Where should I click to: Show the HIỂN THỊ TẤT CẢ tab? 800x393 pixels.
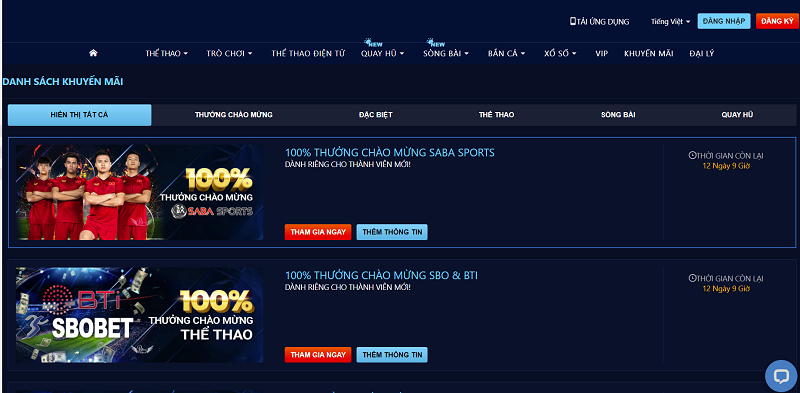point(80,115)
